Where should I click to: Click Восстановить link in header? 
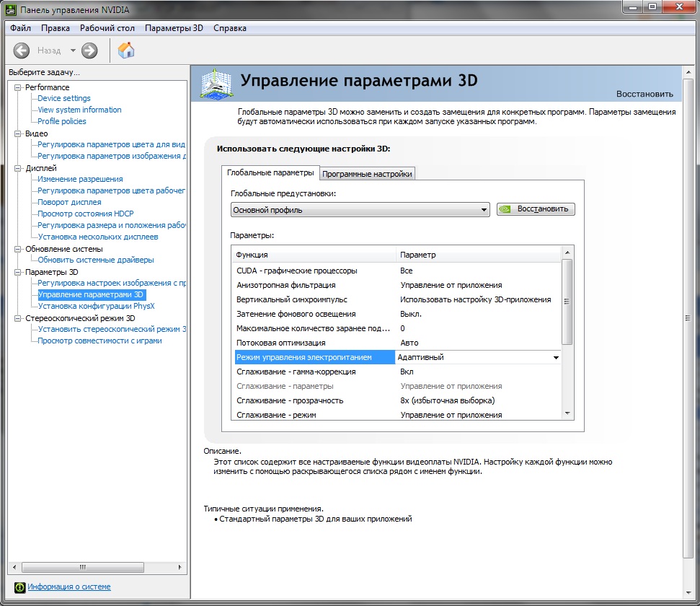pos(644,94)
